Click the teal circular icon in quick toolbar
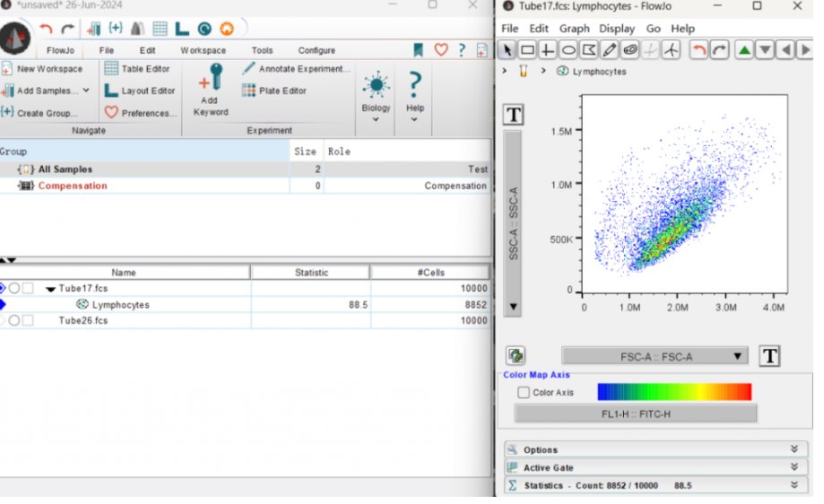Viewport: 824px width, 504px height. point(204,29)
